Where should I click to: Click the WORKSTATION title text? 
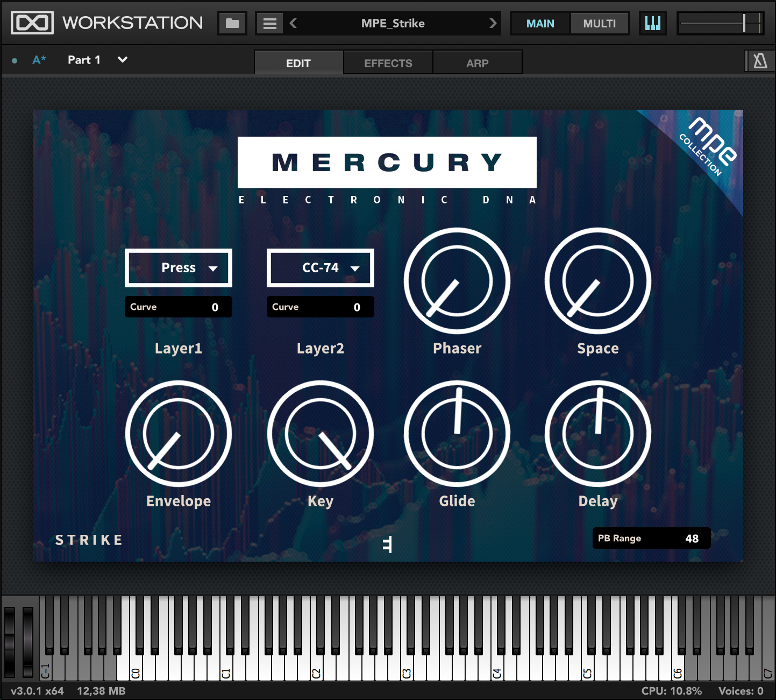[x=132, y=23]
